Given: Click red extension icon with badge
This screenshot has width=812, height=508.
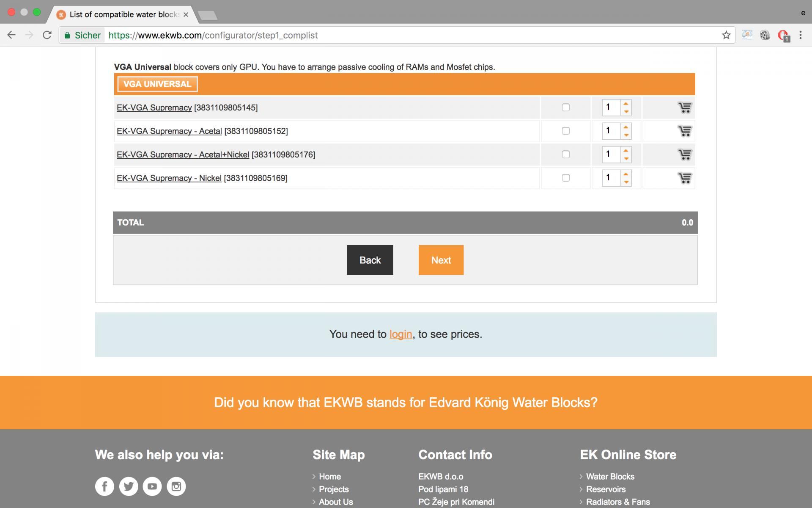Looking at the screenshot, I should pyautogui.click(x=783, y=36).
